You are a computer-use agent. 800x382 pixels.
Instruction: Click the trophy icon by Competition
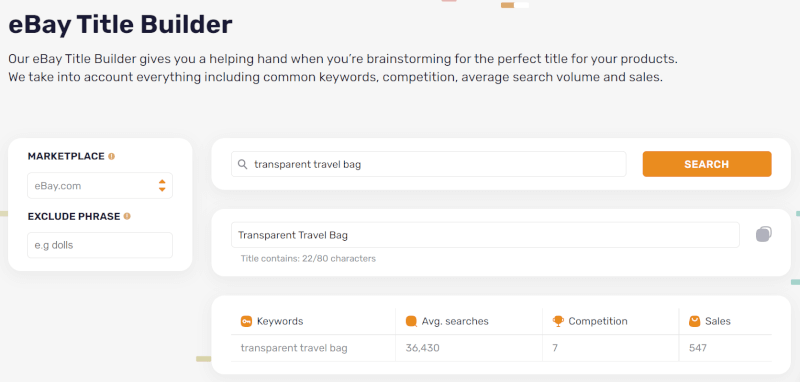(x=558, y=321)
